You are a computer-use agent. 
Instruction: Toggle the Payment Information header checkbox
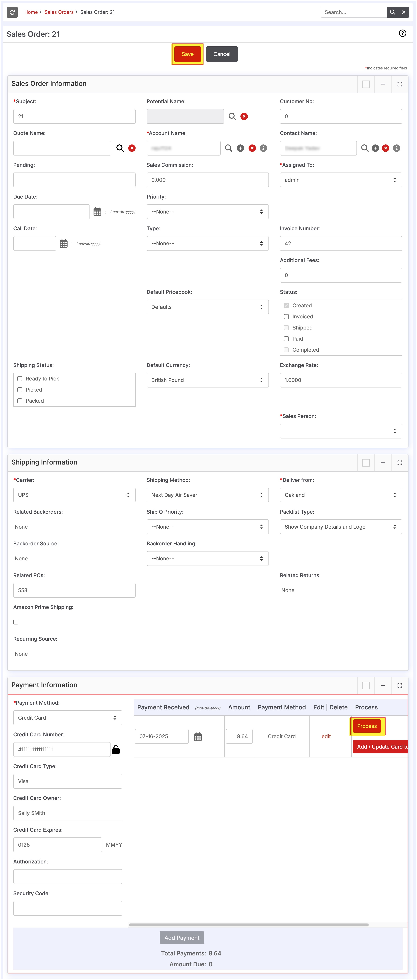[366, 686]
